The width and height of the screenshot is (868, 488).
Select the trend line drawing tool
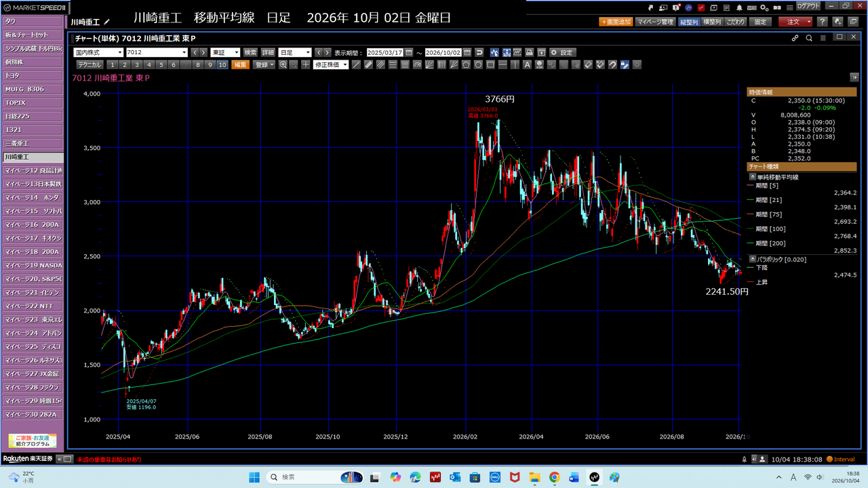click(356, 64)
